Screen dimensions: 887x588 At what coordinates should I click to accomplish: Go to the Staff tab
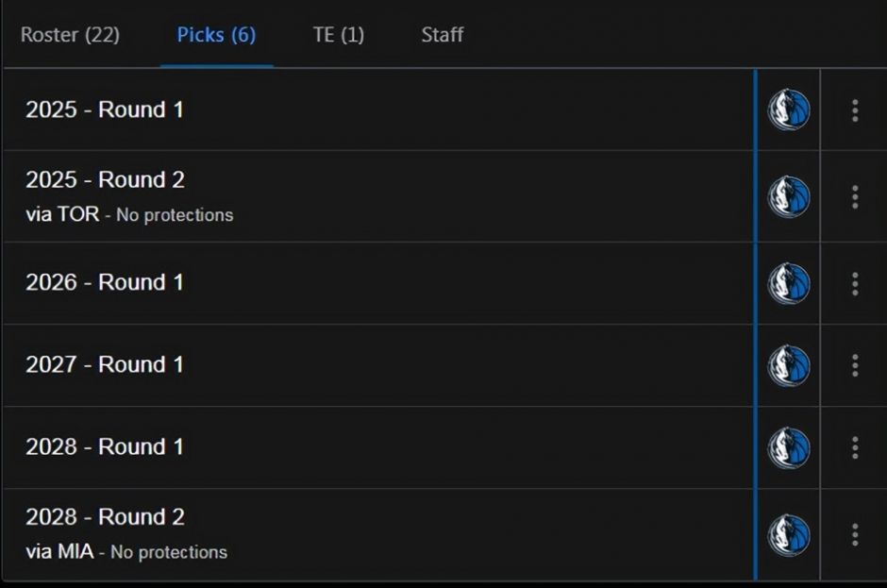pyautogui.click(x=443, y=35)
